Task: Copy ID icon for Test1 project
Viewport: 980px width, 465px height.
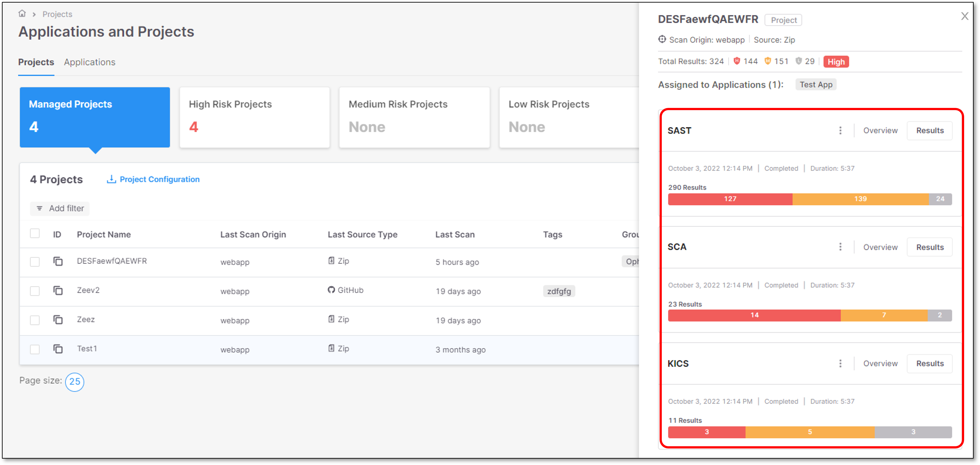Action: pyautogui.click(x=58, y=349)
